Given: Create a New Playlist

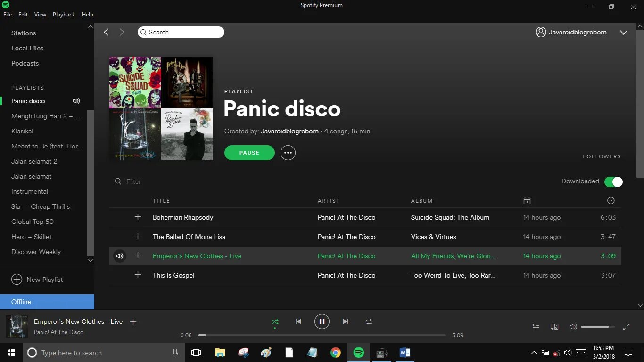Looking at the screenshot, I should (x=37, y=280).
